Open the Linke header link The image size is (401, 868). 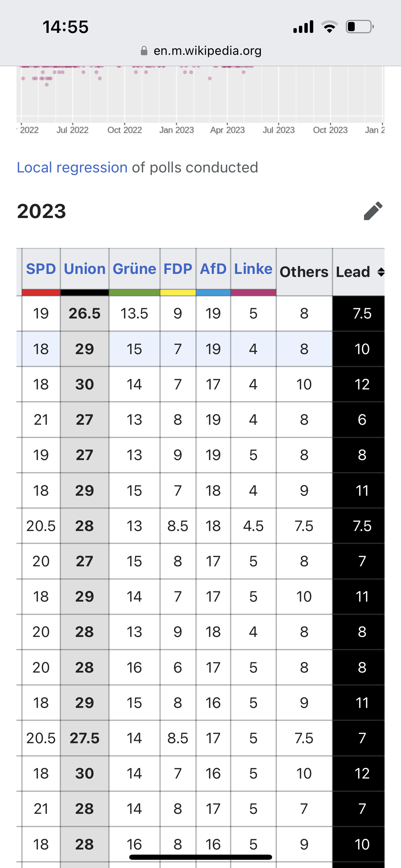253,269
